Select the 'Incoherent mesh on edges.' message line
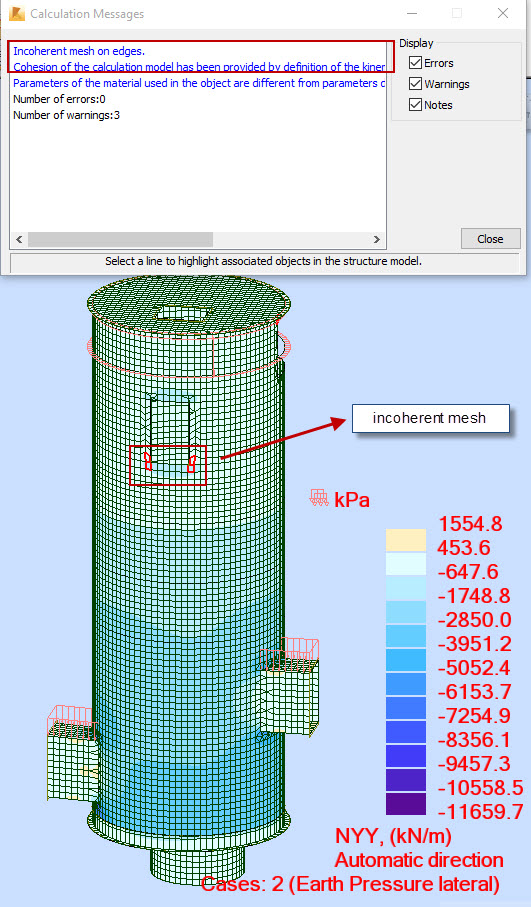This screenshot has height=907, width=531. [x=79, y=51]
